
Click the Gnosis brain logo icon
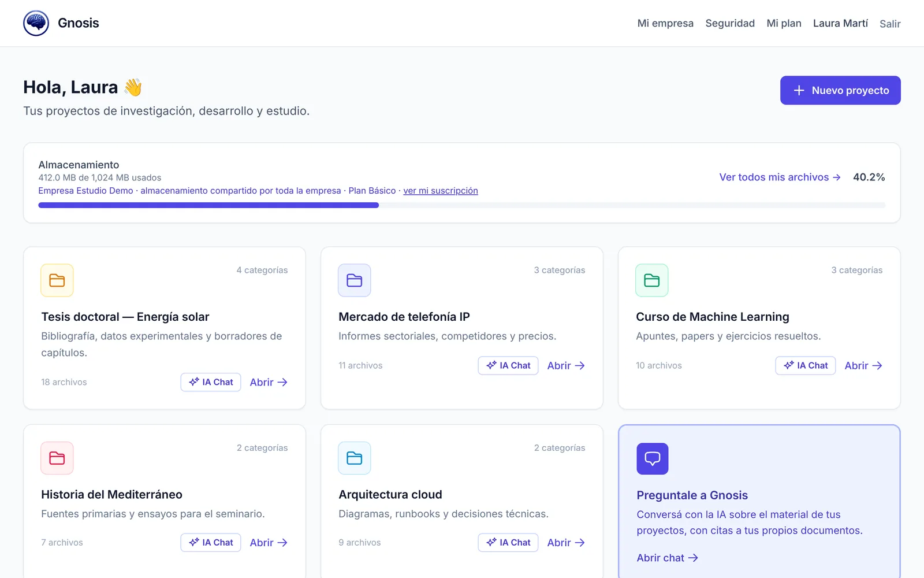pos(36,23)
